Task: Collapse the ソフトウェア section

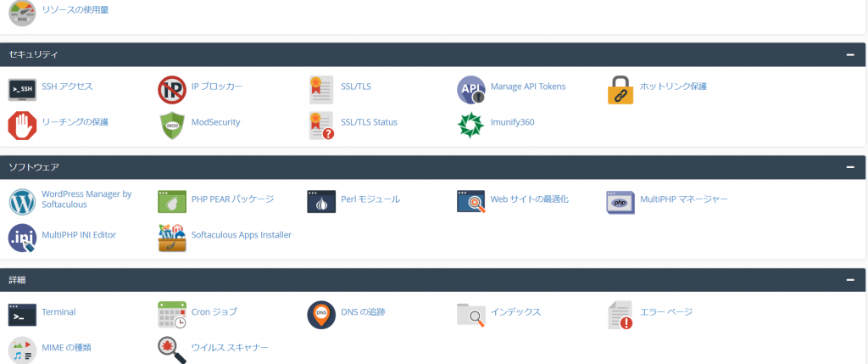Action: (x=849, y=167)
